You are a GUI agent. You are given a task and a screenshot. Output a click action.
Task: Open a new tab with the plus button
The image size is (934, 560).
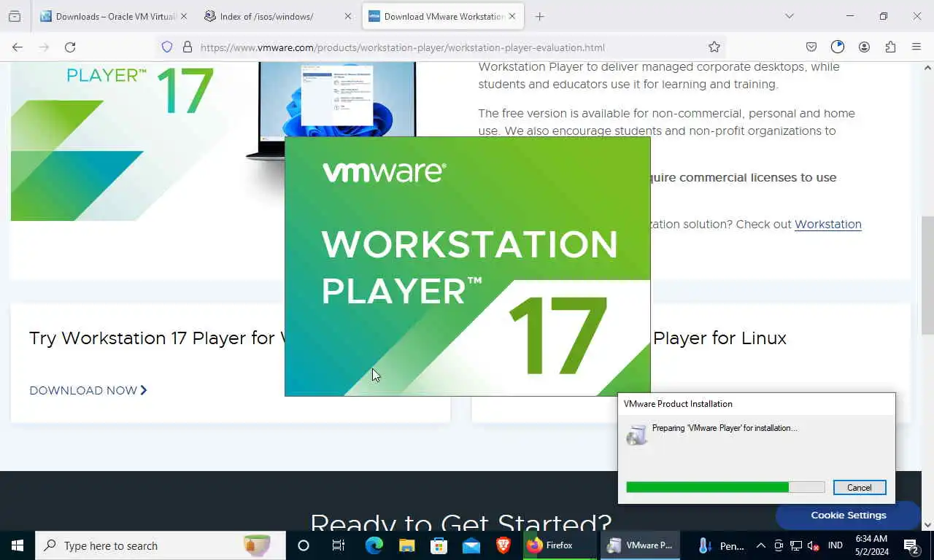pyautogui.click(x=540, y=16)
